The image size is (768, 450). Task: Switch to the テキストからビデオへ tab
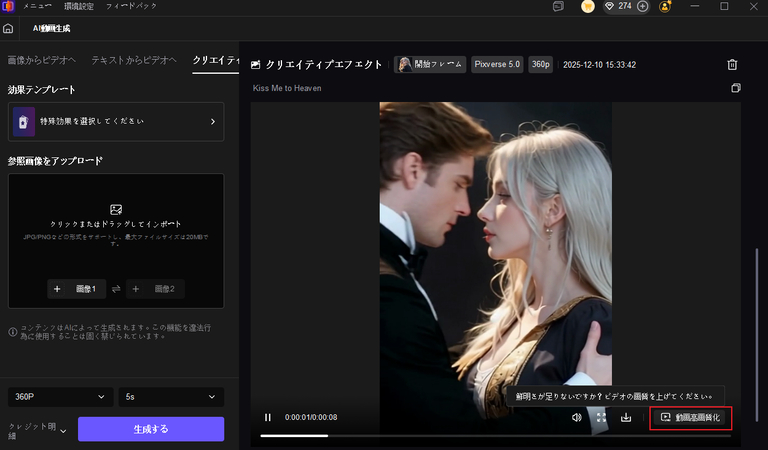click(x=133, y=61)
